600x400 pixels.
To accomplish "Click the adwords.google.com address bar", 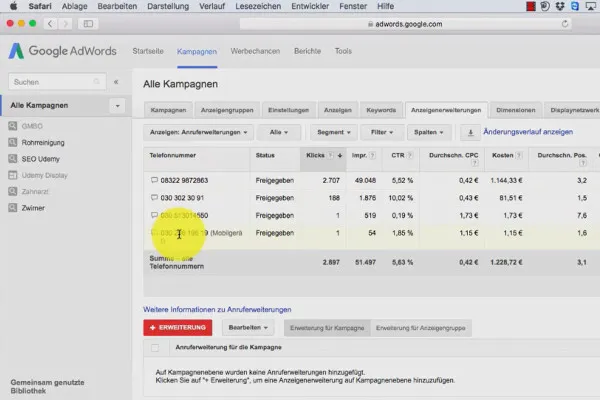I will pos(405,24).
